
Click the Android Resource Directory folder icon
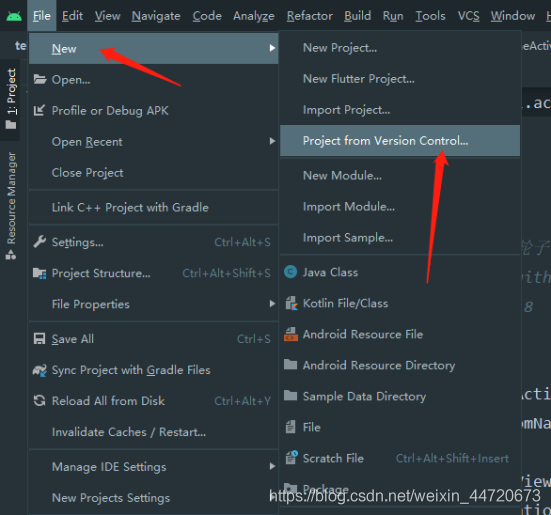(291, 364)
